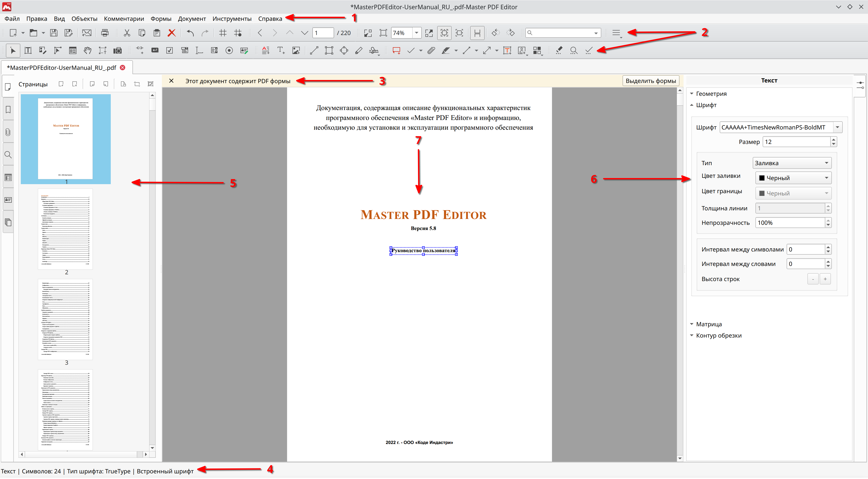868x479 pixels.
Task: Select the Attach File paperclip tool
Action: coord(431,51)
